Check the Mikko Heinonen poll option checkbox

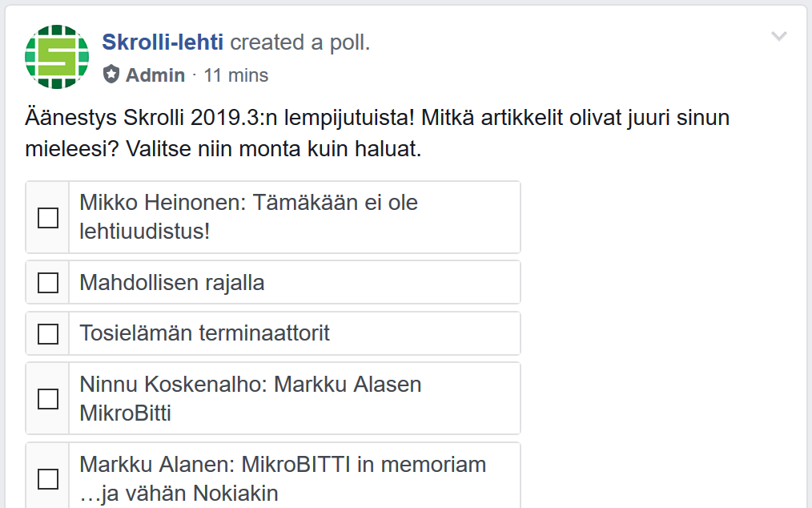[x=48, y=217]
